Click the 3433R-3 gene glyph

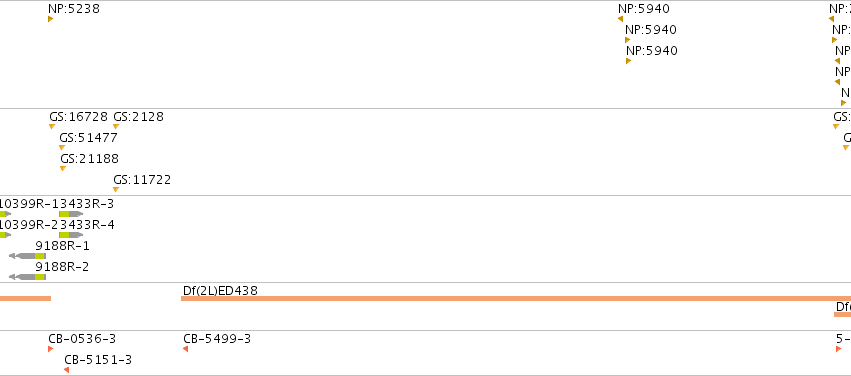pyautogui.click(x=71, y=214)
